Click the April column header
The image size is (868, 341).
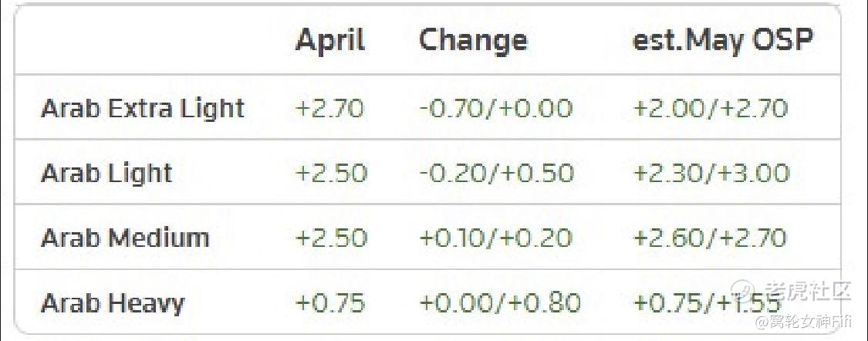click(x=330, y=42)
